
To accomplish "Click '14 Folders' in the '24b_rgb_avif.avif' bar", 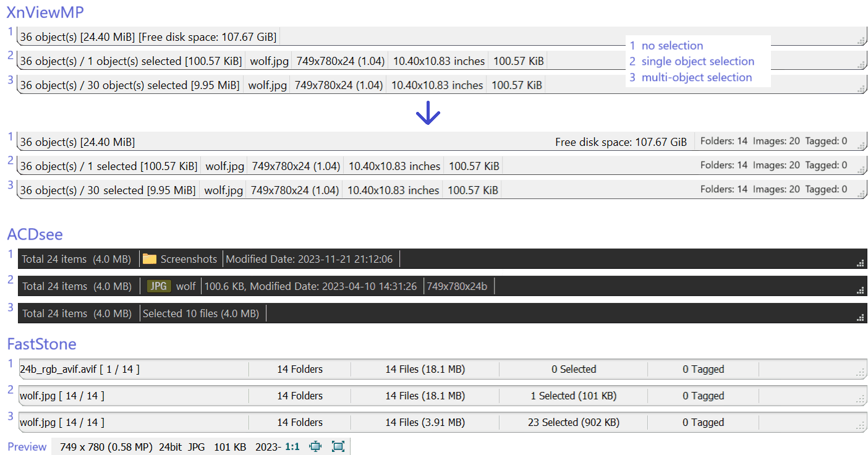I will (300, 369).
